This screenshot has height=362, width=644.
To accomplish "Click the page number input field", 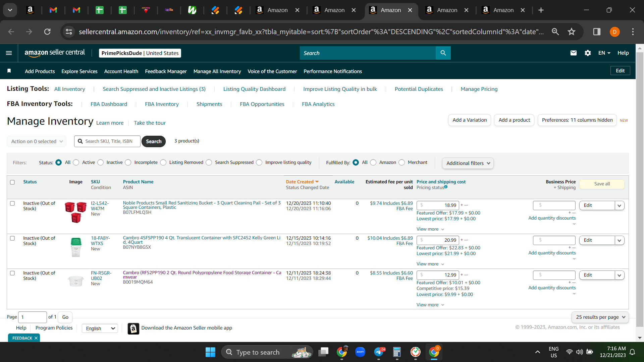I will click(33, 317).
